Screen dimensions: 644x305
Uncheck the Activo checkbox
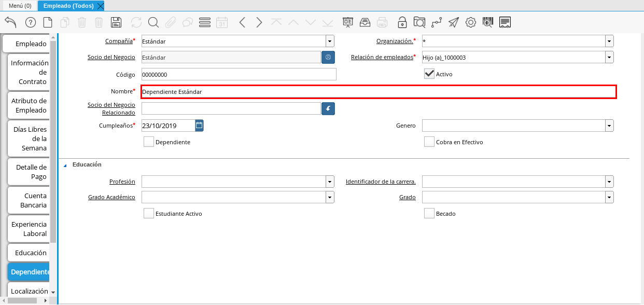pyautogui.click(x=429, y=74)
